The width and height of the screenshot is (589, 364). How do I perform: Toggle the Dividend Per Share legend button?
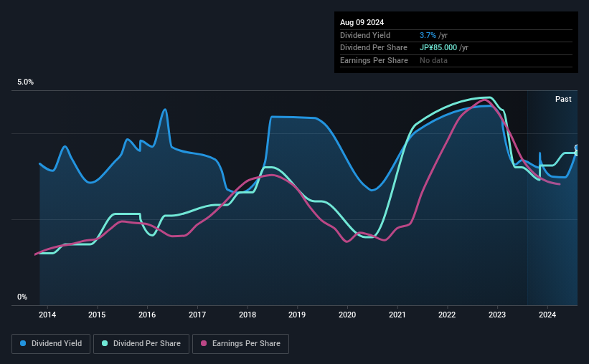click(141, 344)
